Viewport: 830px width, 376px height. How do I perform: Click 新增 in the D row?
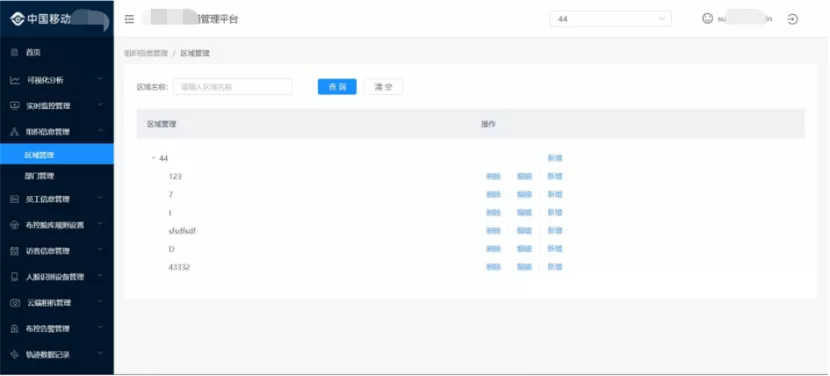pos(554,249)
